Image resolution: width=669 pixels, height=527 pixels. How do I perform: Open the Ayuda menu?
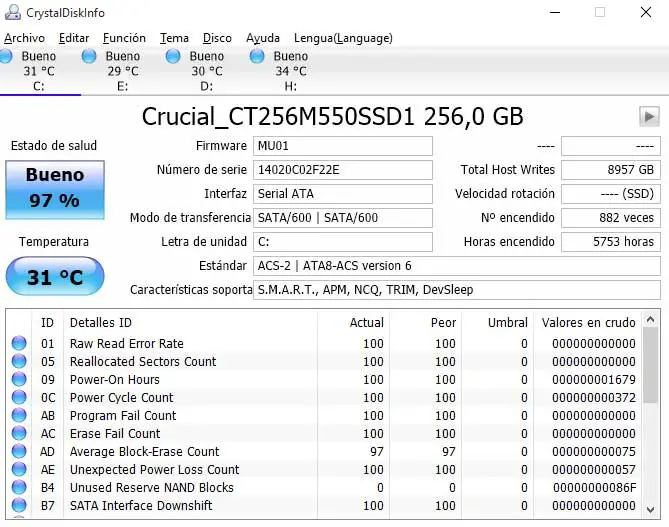coord(263,38)
